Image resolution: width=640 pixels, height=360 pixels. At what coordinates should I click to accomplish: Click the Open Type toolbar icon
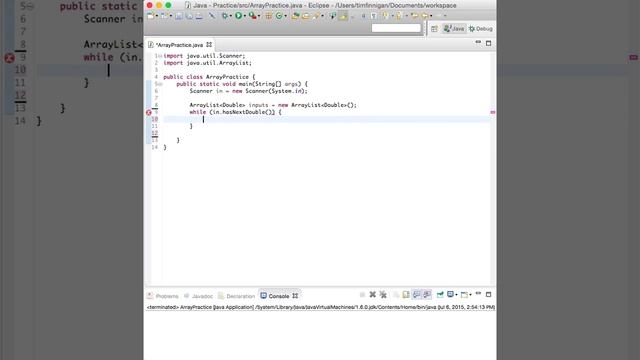(296, 16)
